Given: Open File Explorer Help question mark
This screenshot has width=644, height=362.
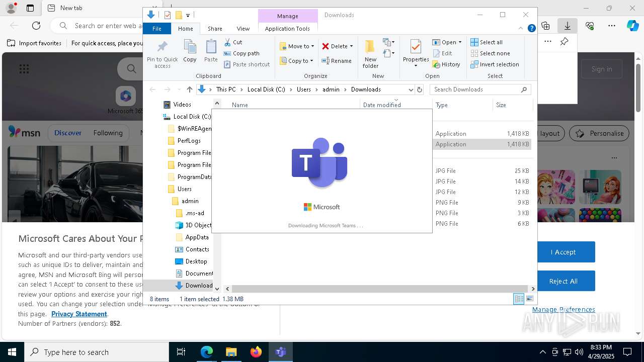Looking at the screenshot, I should [531, 29].
